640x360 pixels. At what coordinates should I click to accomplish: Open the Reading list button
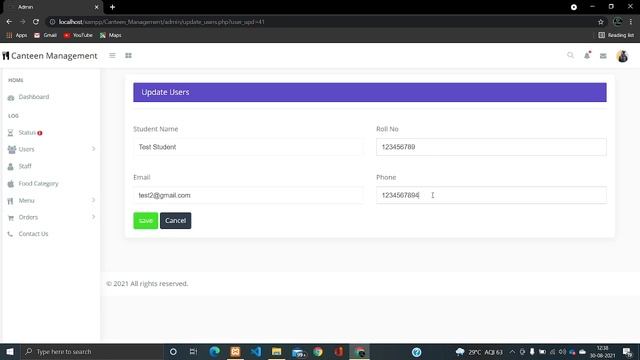[x=616, y=35]
